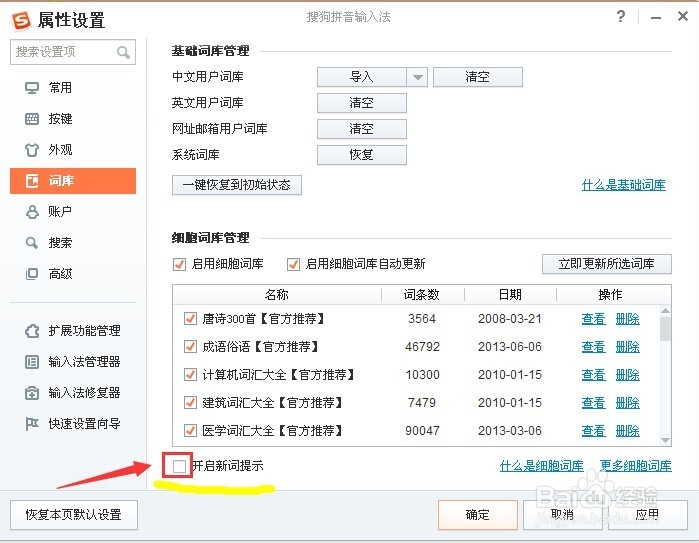Uncheck the 医学词汇大全 dictionary checkbox
699x543 pixels.
190,431
